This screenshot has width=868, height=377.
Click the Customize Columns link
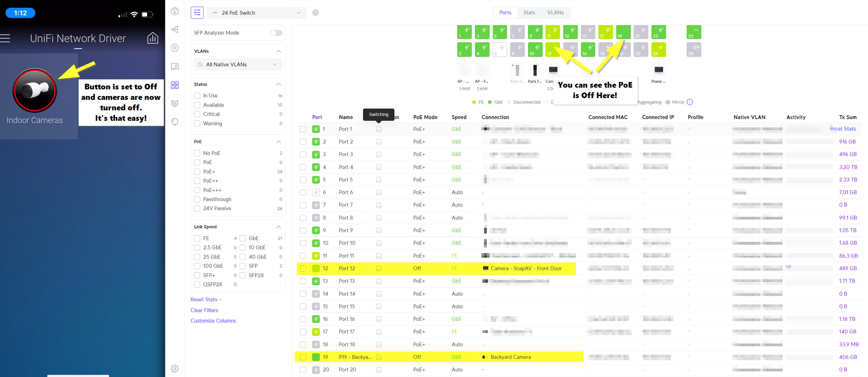point(213,321)
